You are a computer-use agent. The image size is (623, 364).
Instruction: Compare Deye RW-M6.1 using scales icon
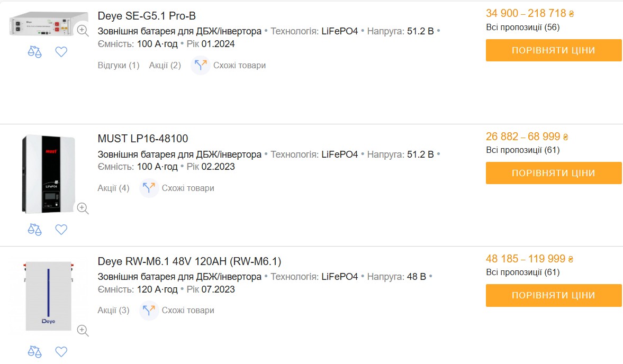[34, 352]
